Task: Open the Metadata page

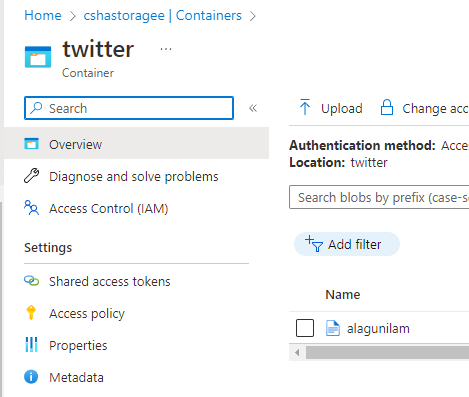Action: 76,377
